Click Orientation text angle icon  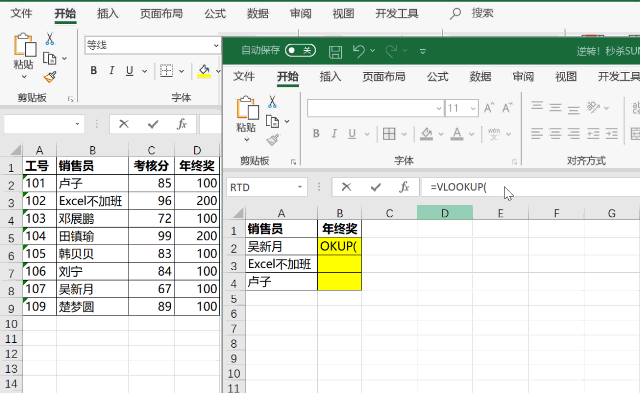pos(593,107)
